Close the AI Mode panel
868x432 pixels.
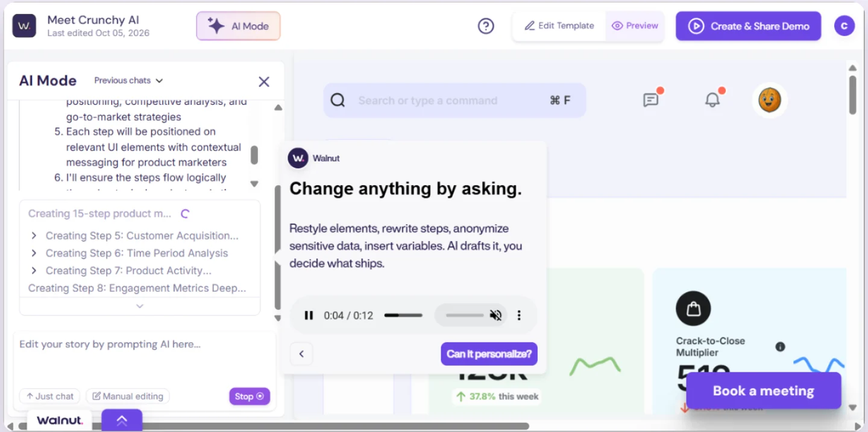tap(264, 81)
